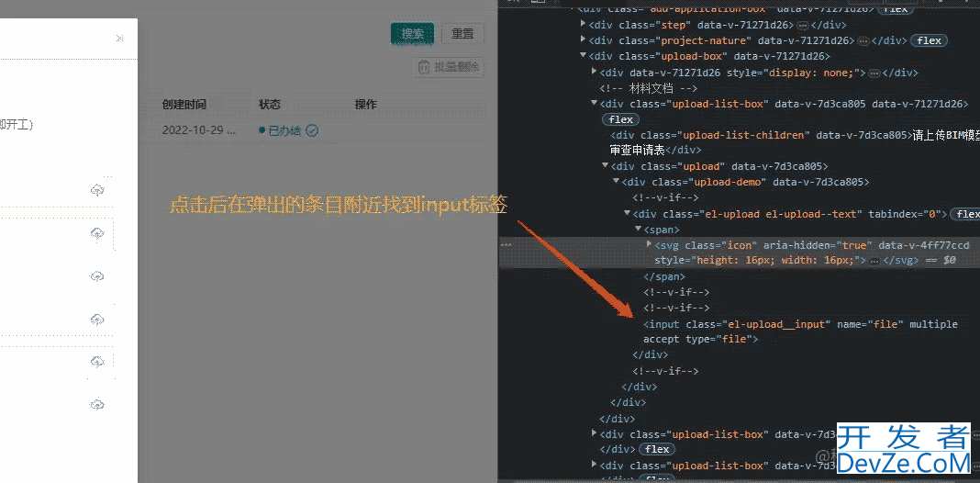Image resolution: width=980 pixels, height=483 pixels.
Task: Select the 2022-10-29 creation time cell
Action: point(199,130)
